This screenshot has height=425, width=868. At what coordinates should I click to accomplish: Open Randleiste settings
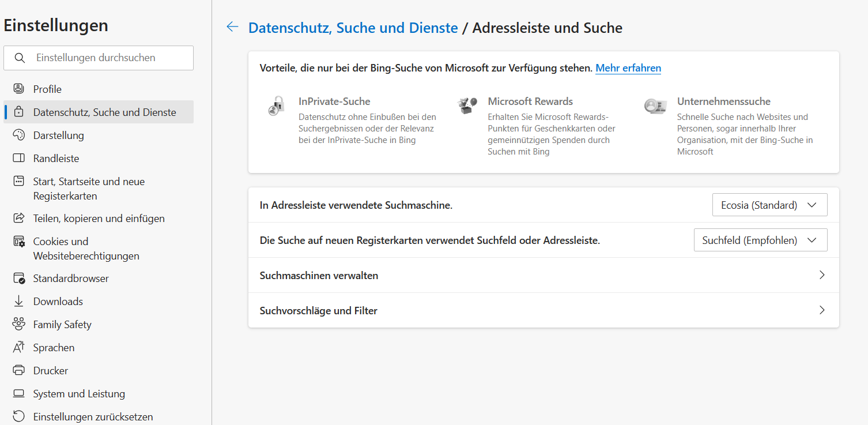(x=99, y=158)
